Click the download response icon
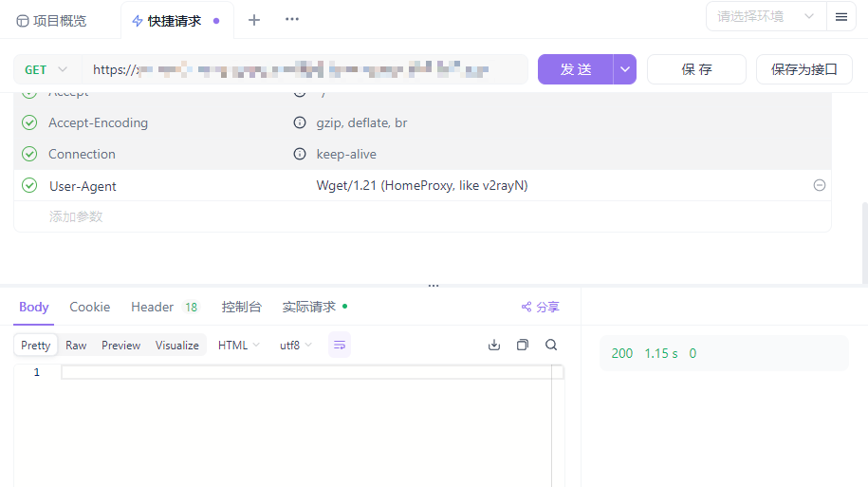 pos(493,345)
